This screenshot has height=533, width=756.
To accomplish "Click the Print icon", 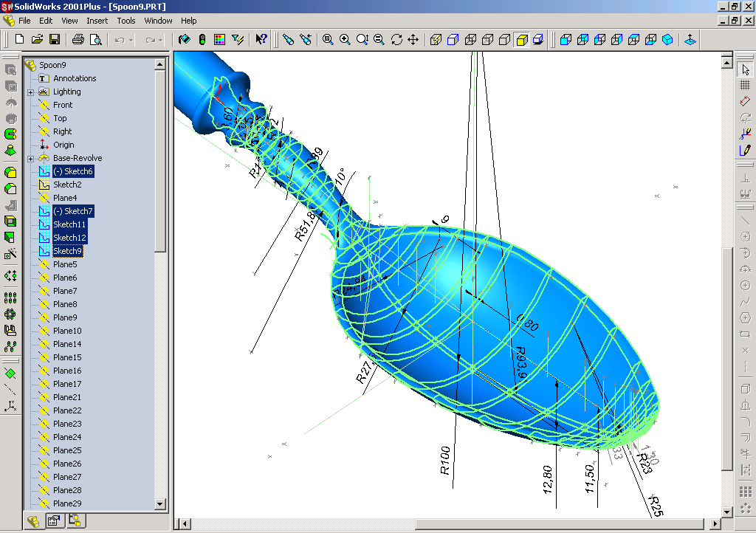I will click(x=78, y=40).
